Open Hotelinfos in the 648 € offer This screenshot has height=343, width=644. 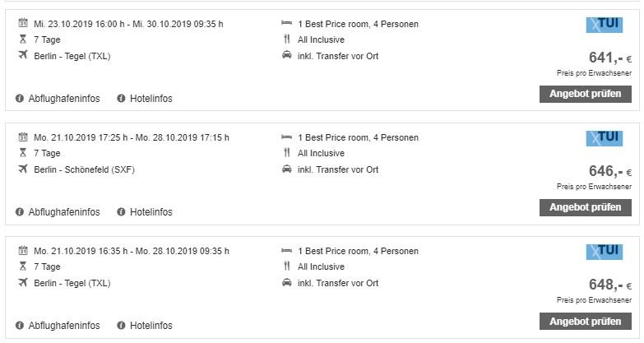[145, 326]
